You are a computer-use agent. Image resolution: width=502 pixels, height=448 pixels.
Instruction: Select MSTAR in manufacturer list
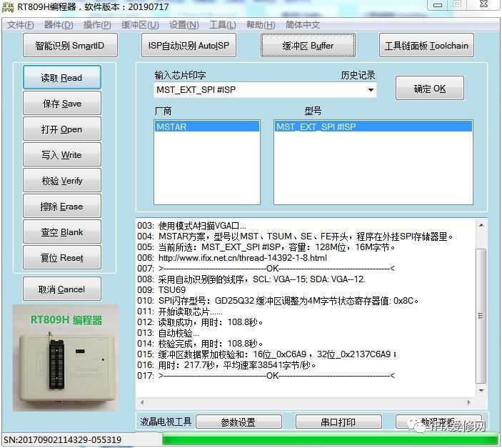(207, 126)
